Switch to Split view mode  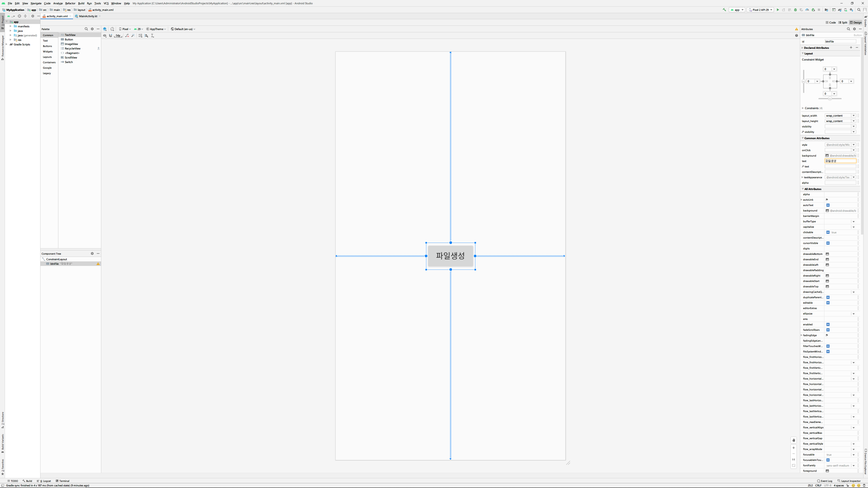(842, 23)
